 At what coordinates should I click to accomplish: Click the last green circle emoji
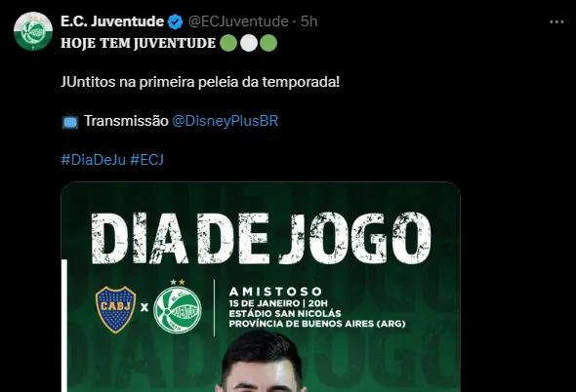click(268, 43)
